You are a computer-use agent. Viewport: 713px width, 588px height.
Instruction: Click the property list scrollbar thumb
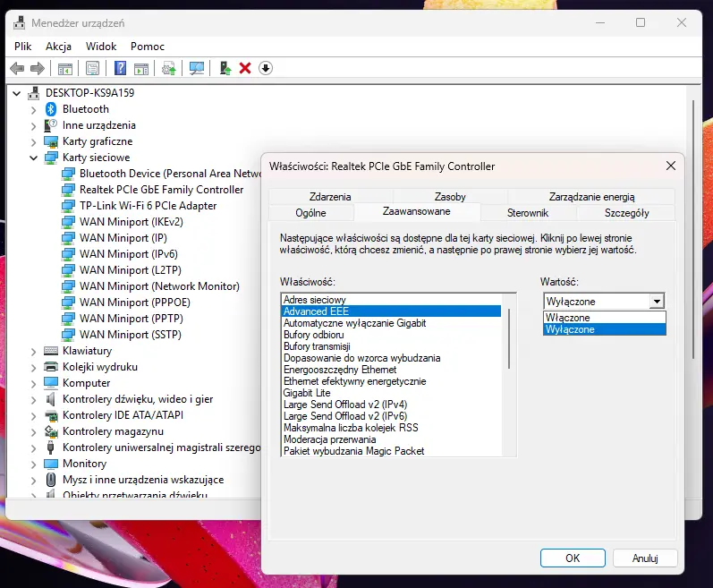[509, 339]
